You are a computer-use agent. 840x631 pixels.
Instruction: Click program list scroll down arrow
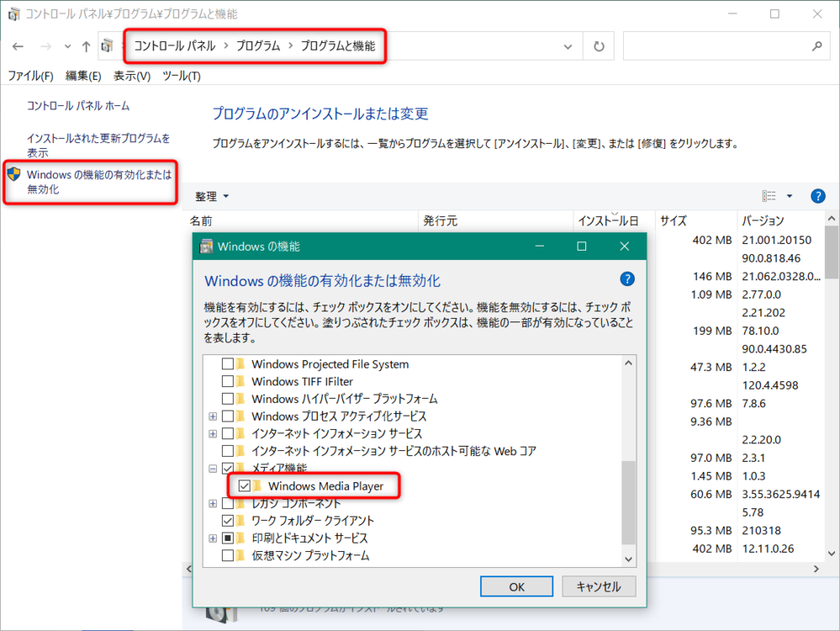click(832, 554)
